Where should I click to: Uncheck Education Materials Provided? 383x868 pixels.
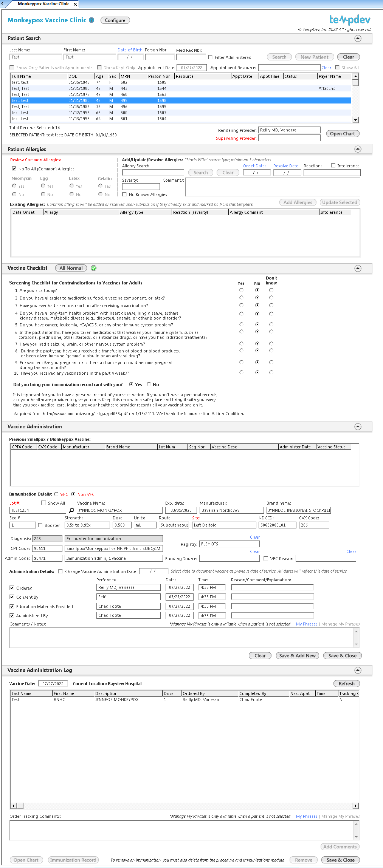tap(12, 607)
